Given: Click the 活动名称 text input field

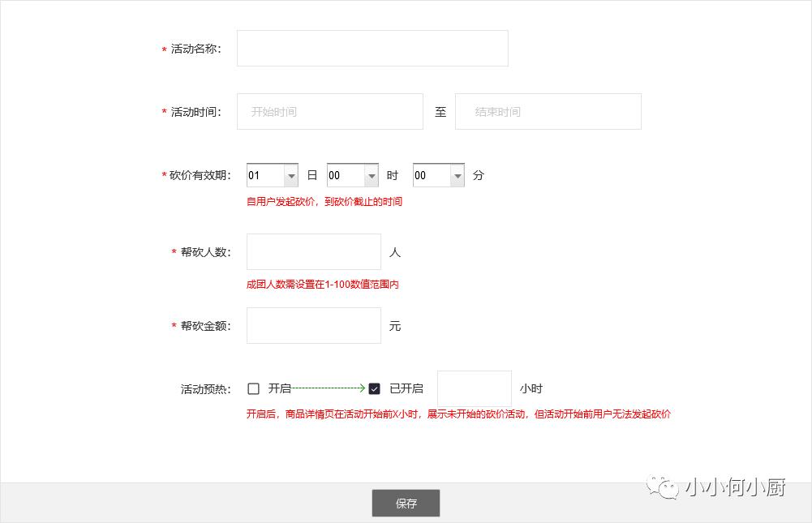Looking at the screenshot, I should (372, 48).
